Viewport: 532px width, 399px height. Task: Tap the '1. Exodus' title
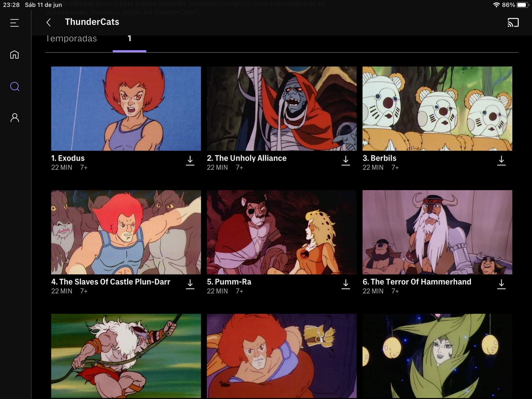pyautogui.click(x=68, y=158)
